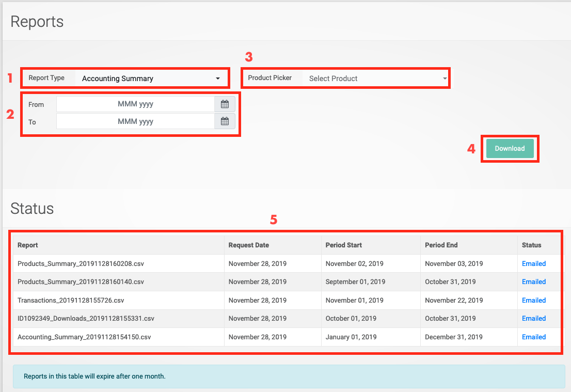Select the Products_Summary_20191128160208.csv report name
The height and width of the screenshot is (392, 571).
coord(81,264)
